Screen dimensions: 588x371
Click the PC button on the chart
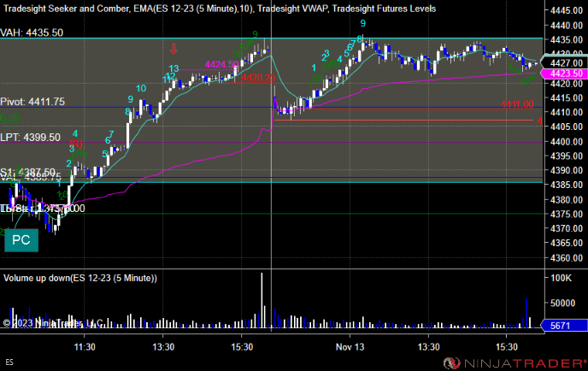pyautogui.click(x=21, y=240)
